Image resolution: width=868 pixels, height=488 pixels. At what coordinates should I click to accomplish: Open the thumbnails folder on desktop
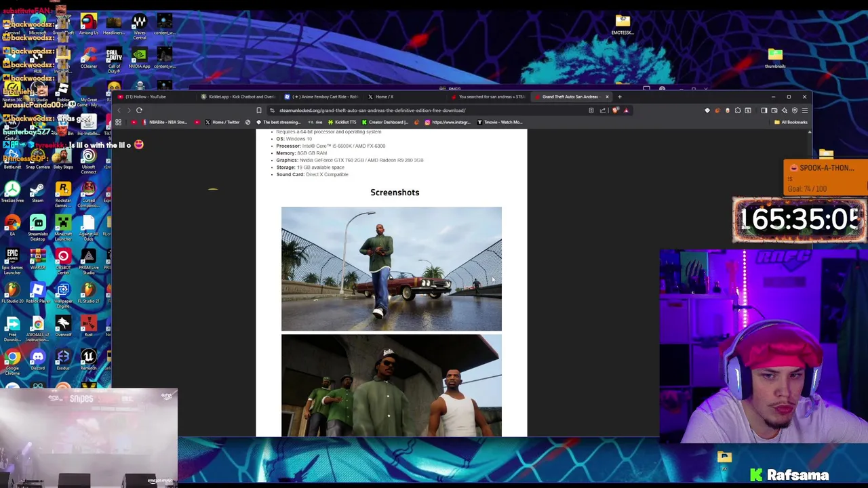[775, 58]
